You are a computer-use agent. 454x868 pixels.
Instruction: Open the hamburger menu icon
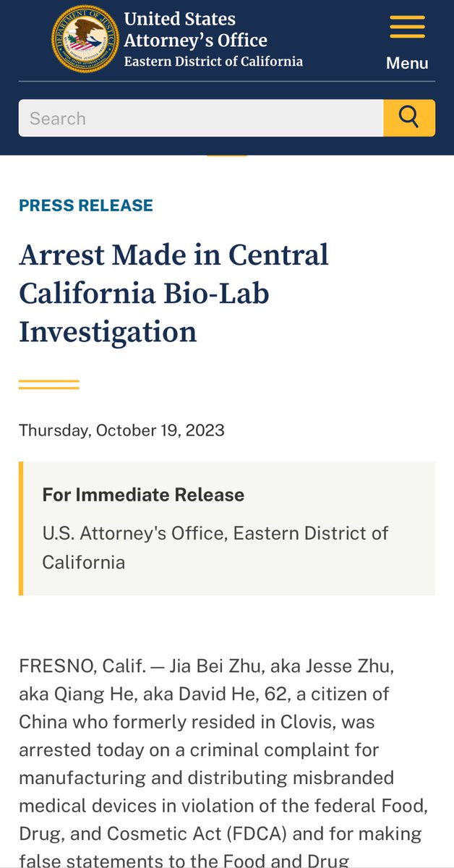(x=407, y=27)
